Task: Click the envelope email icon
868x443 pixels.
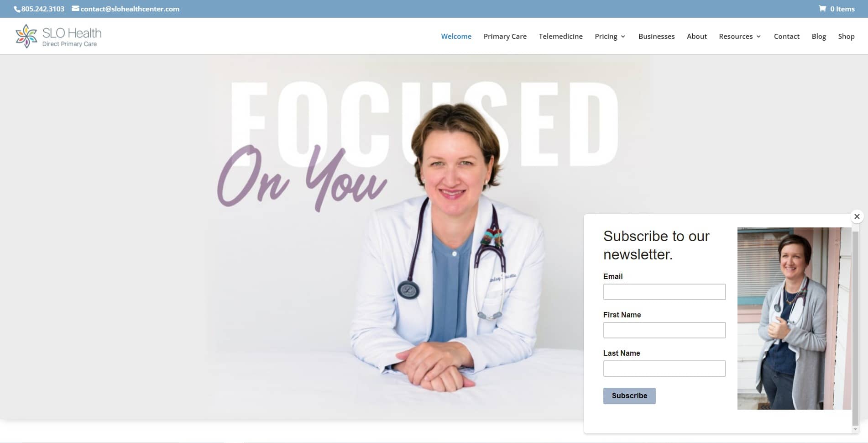Action: pyautogui.click(x=75, y=8)
